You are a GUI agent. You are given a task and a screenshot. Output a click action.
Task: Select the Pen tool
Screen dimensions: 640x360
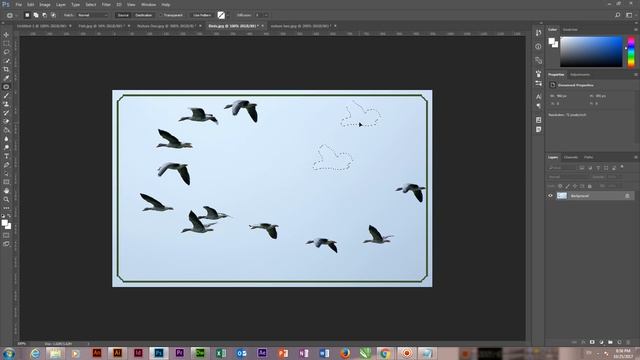tap(6, 165)
